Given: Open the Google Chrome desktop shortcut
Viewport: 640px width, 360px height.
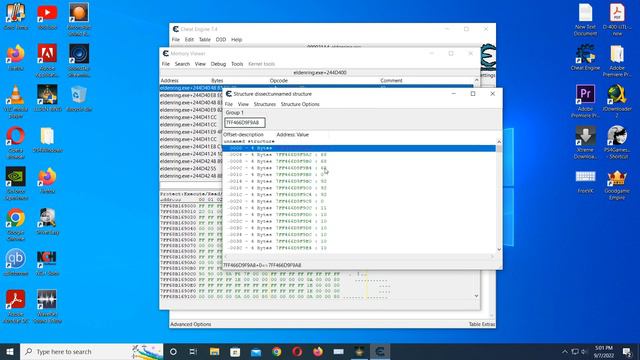Looking at the screenshot, I should [16, 224].
